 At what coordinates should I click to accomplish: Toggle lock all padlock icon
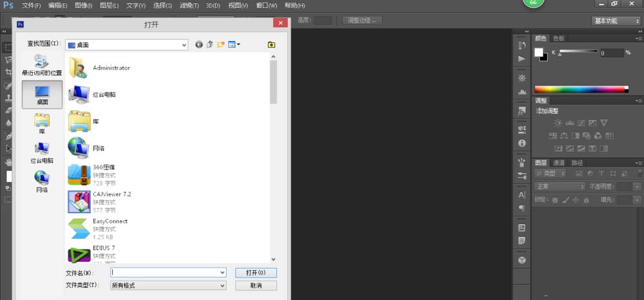[x=587, y=200]
